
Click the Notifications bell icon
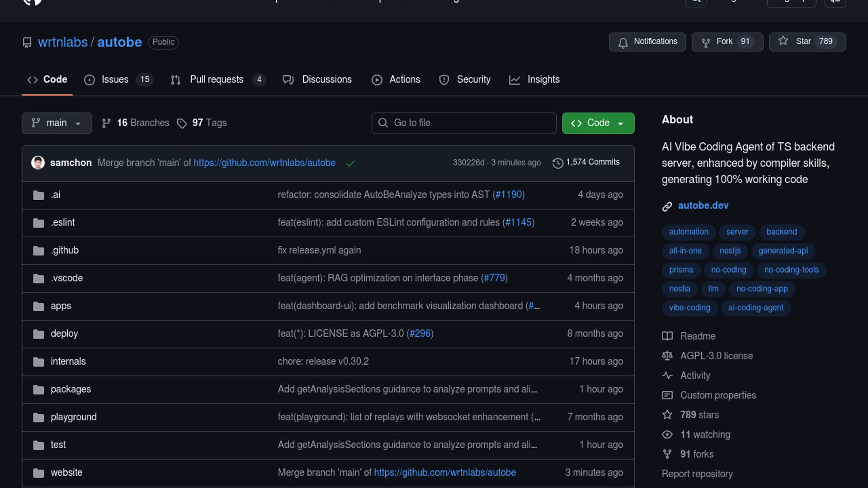(623, 42)
